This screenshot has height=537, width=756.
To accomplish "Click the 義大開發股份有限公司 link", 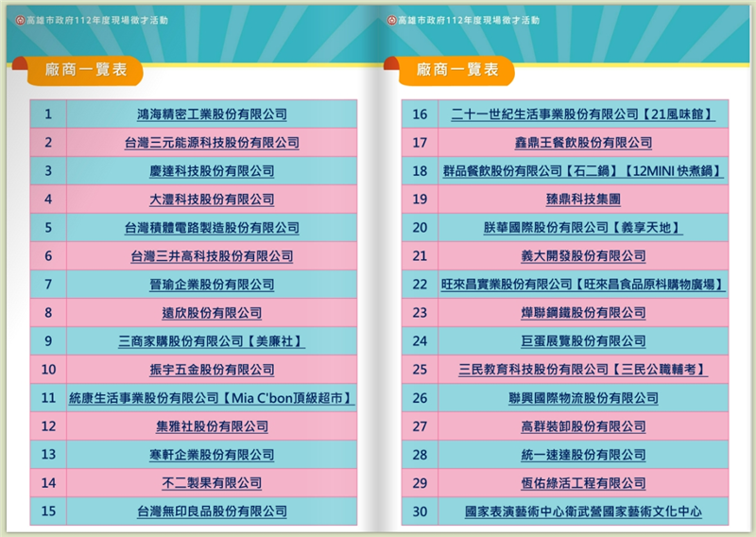I will pos(583,256).
